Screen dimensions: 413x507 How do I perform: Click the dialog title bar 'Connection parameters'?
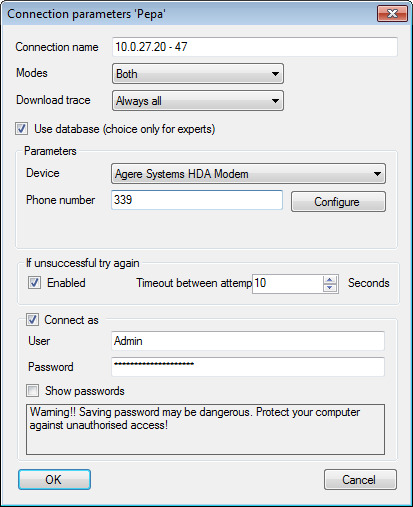point(87,14)
